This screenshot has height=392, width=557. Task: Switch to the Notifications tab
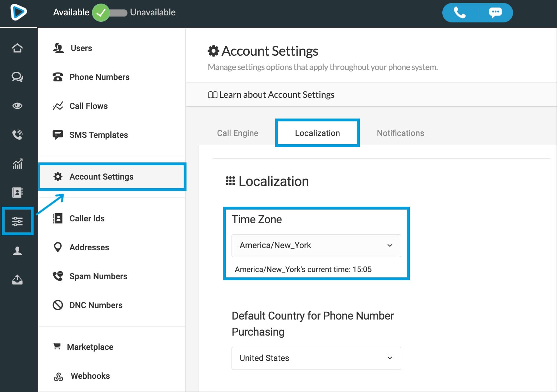400,133
